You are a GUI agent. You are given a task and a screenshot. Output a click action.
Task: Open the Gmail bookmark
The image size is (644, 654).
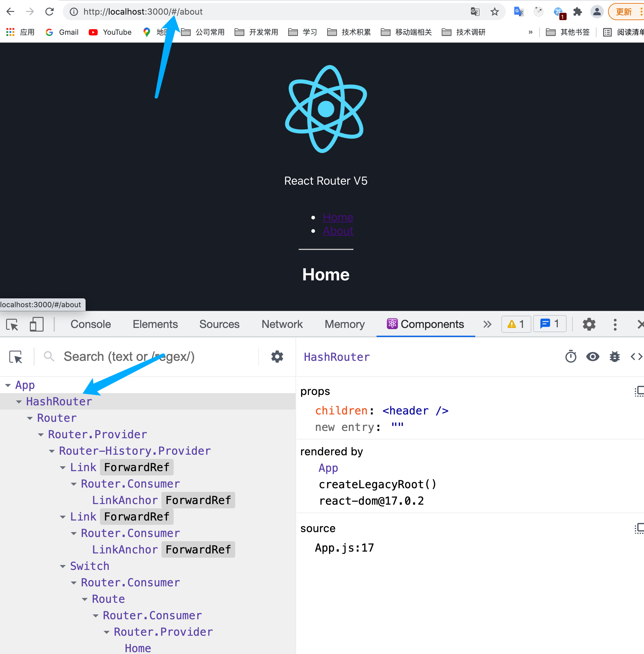coord(62,32)
